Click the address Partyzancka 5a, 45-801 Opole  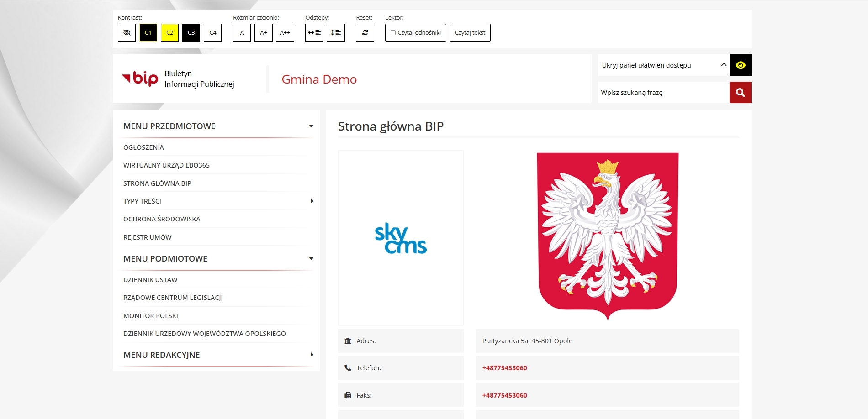[x=527, y=341]
